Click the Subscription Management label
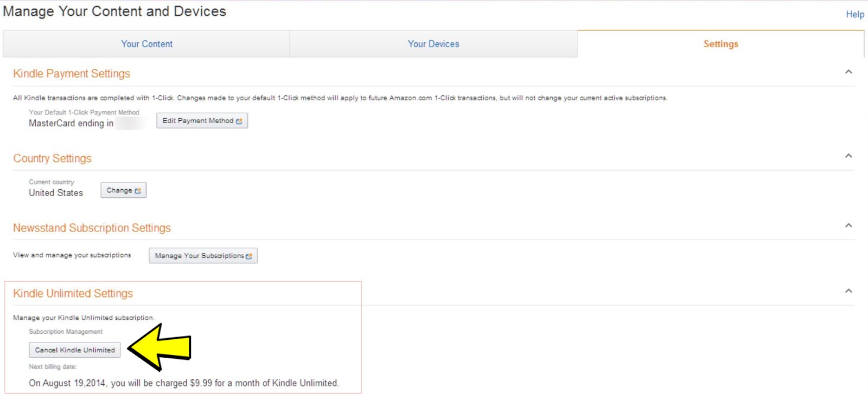 pyautogui.click(x=66, y=332)
